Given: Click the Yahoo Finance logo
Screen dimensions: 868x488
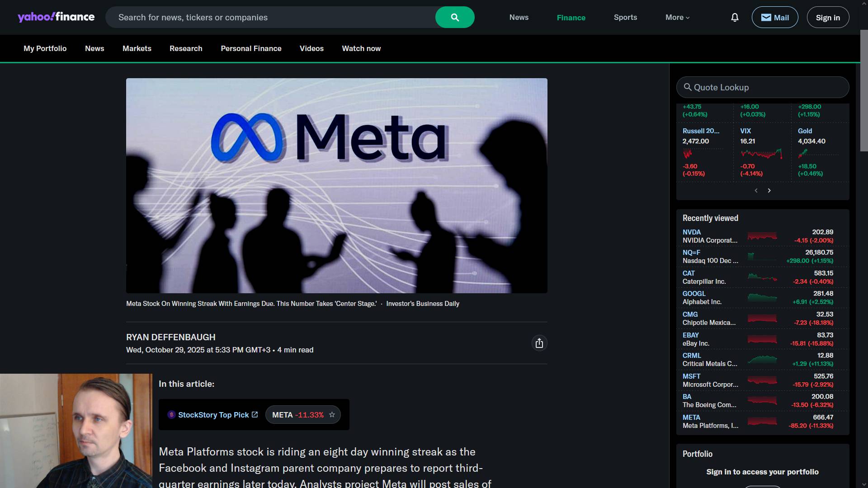Looking at the screenshot, I should tap(56, 17).
